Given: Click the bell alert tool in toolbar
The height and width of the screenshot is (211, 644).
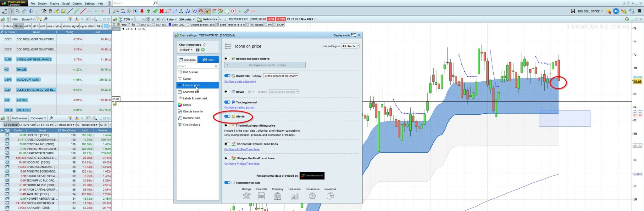Looking at the screenshot, I should pyautogui.click(x=63, y=11).
